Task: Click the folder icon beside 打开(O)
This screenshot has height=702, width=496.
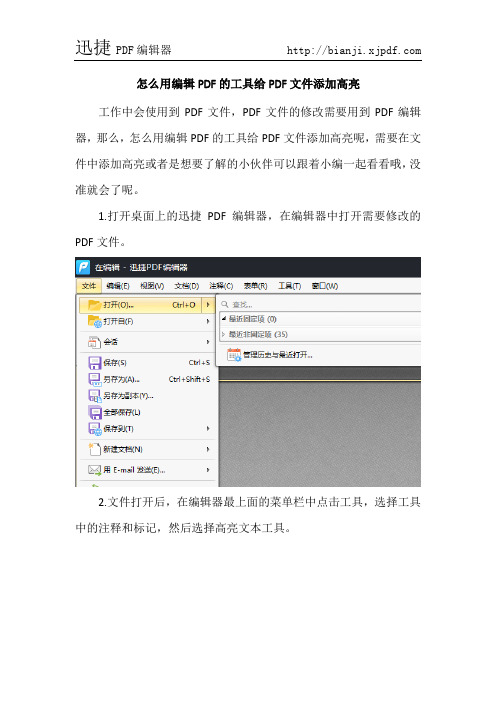Action: (x=94, y=305)
